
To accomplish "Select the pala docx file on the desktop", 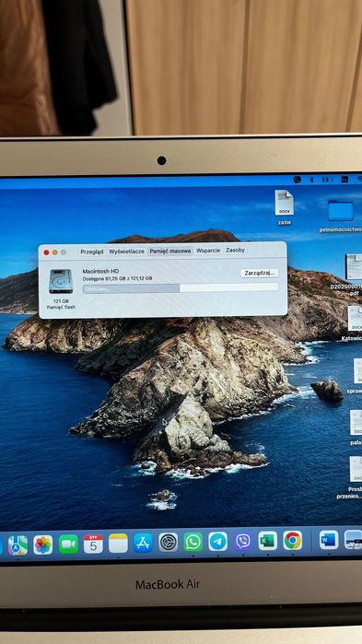I will 356,427.
